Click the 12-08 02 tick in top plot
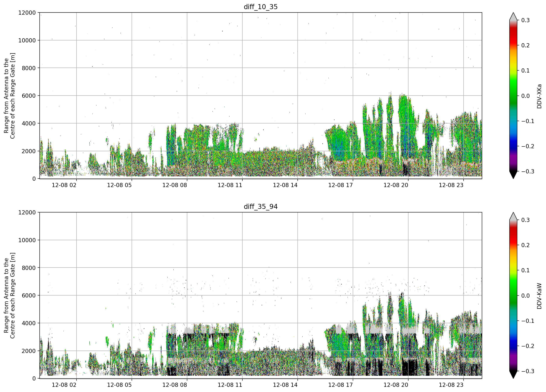This screenshot has height=392, width=546. point(64,185)
